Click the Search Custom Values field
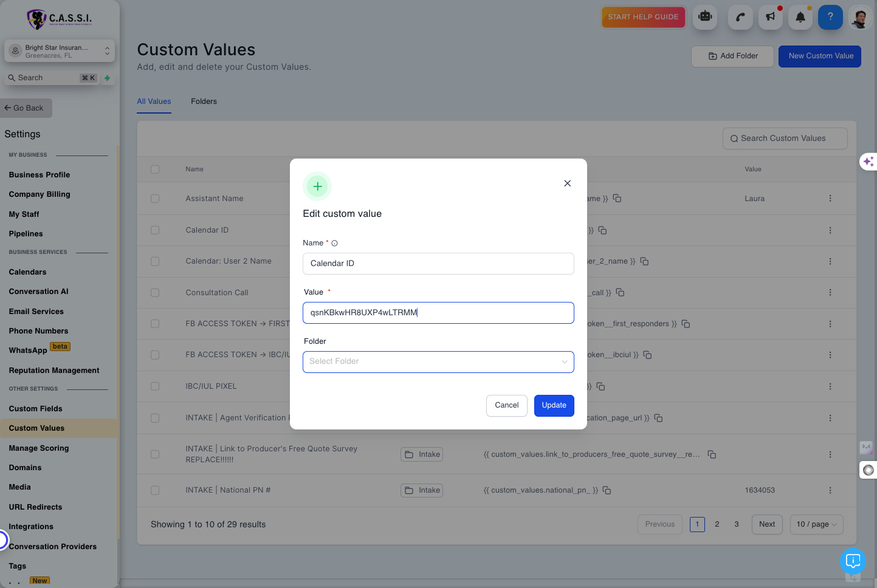The image size is (877, 588). pyautogui.click(x=785, y=138)
